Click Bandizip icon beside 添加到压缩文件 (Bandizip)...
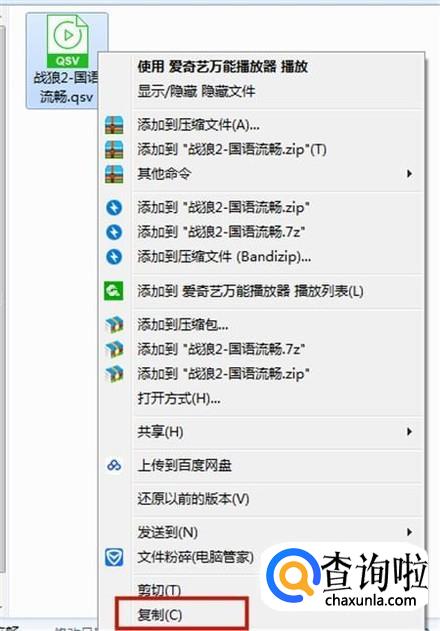Image resolution: width=440 pixels, height=631 pixels. [x=114, y=257]
